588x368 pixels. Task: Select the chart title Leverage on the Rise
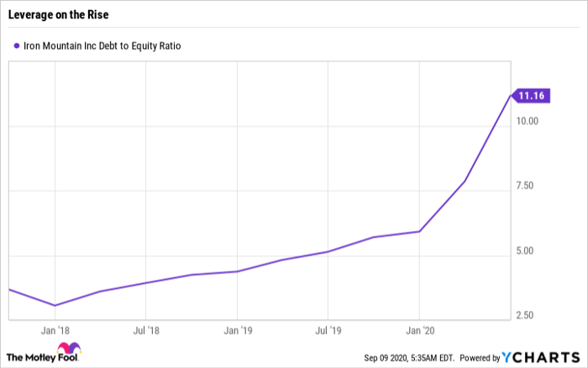click(x=62, y=14)
